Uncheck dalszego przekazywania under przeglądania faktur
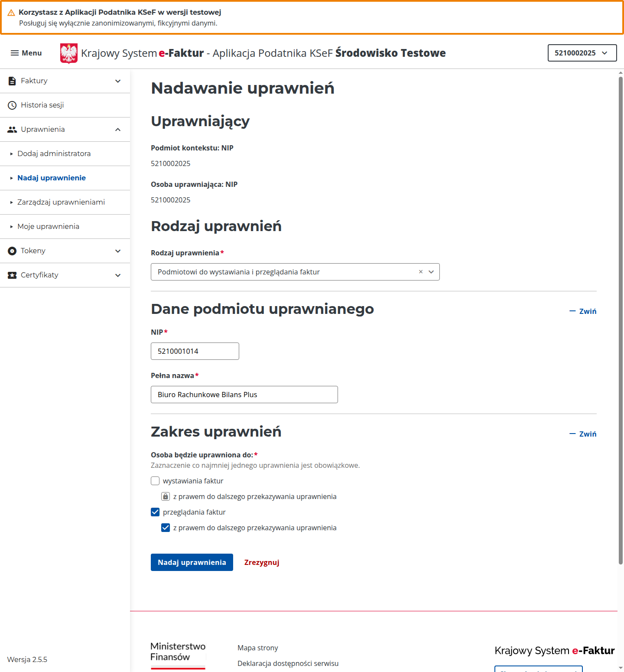624x672 pixels. (166, 528)
